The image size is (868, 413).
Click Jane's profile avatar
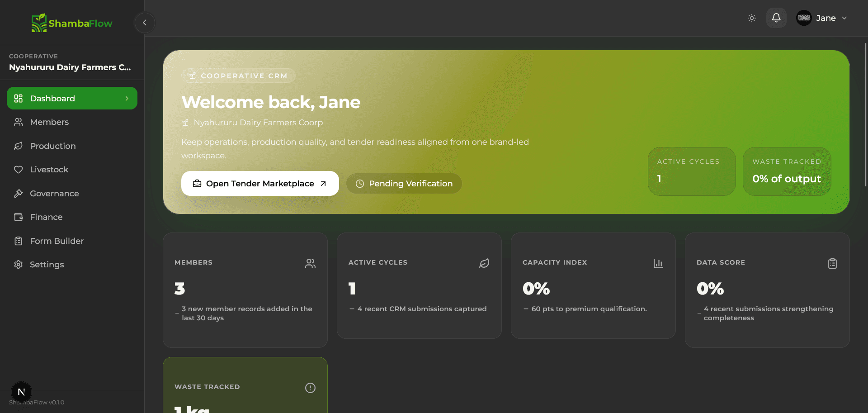pyautogui.click(x=804, y=18)
